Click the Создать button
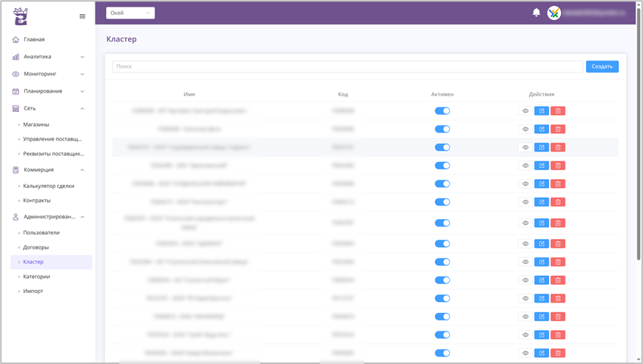 (602, 67)
